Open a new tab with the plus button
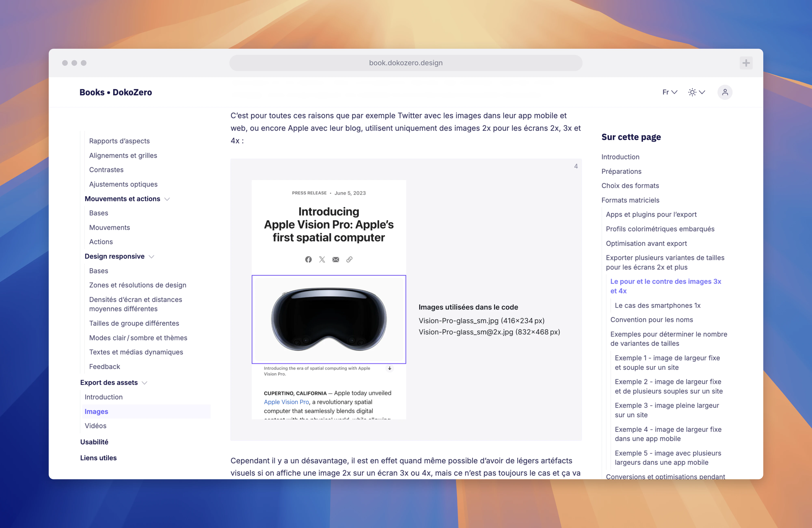 click(746, 63)
